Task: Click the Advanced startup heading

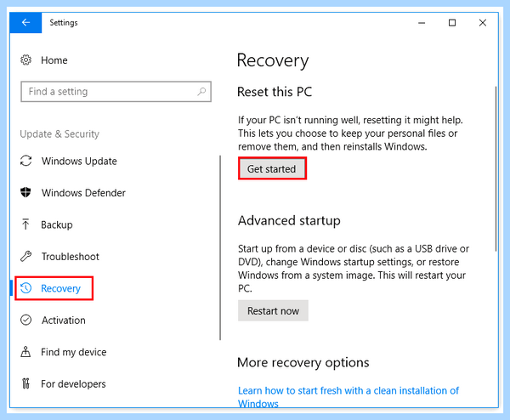Action: [289, 220]
